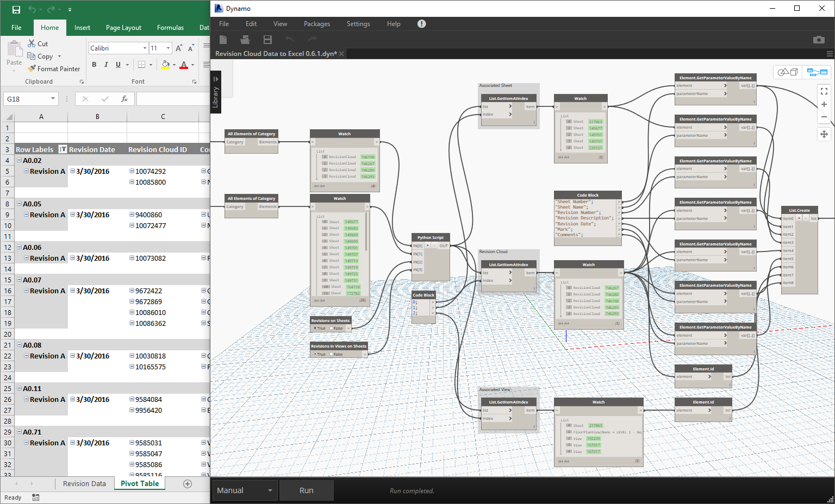Collapse Revision A under A0.06

(x=26, y=258)
